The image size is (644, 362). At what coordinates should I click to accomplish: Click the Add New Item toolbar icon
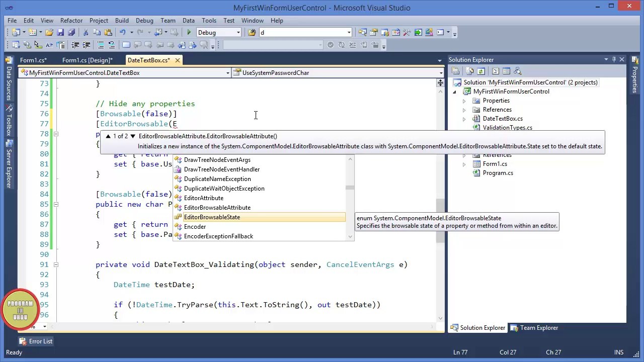tap(33, 32)
